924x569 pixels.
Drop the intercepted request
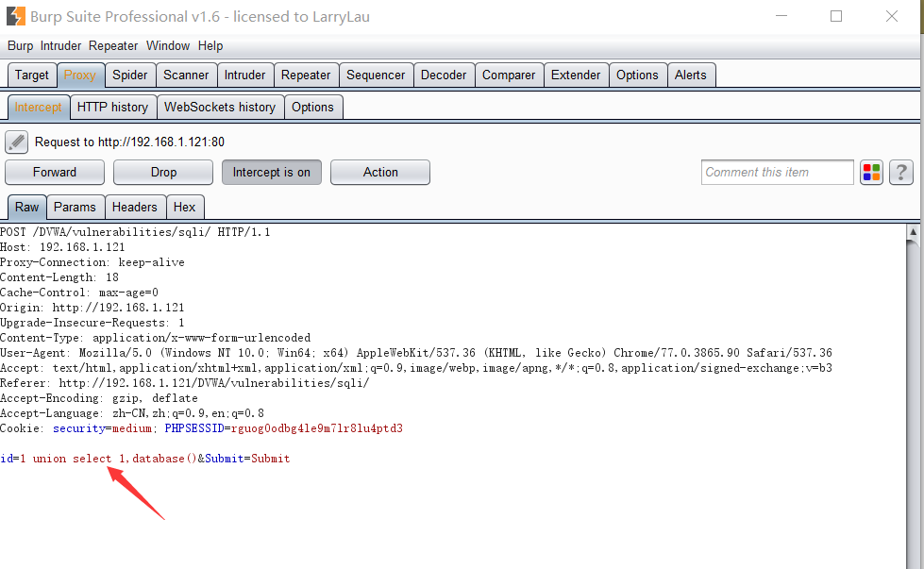pos(163,172)
